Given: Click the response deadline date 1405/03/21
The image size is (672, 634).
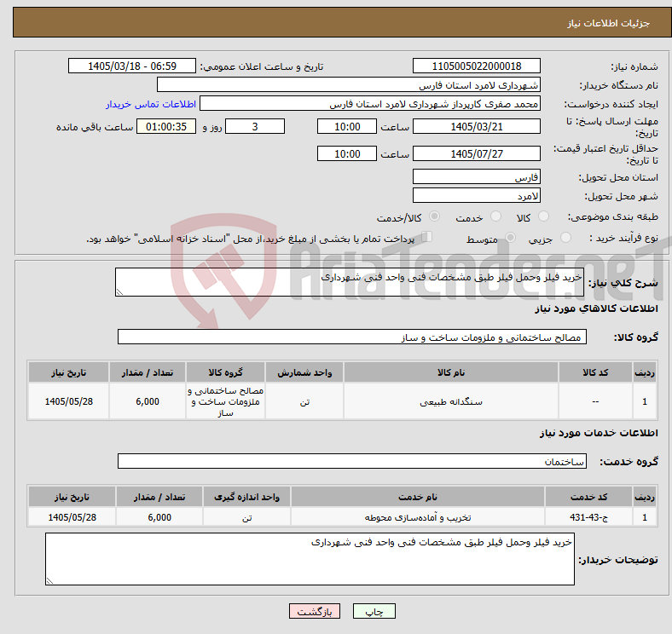Looking at the screenshot, I should [x=476, y=126].
